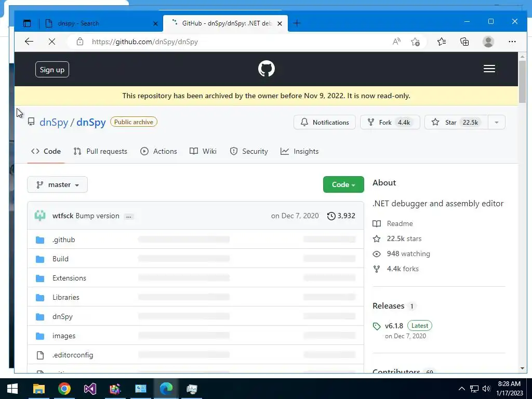Open the Pull requests tab

[x=100, y=151]
